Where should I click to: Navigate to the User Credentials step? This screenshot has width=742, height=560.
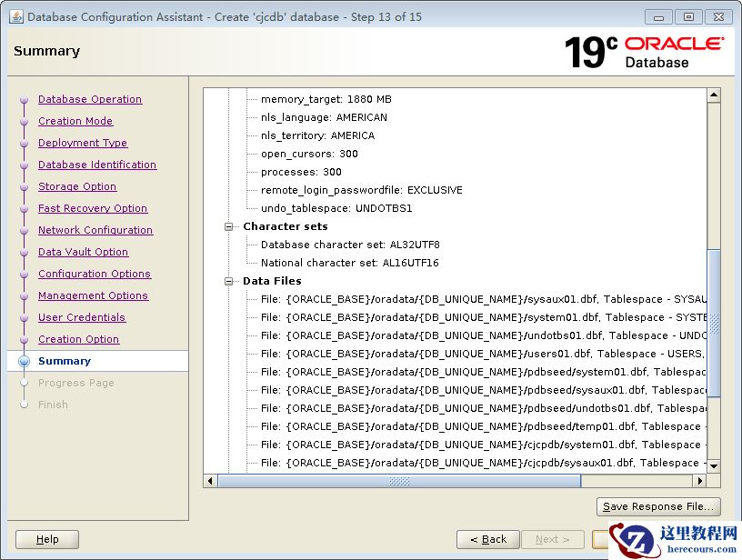click(82, 317)
